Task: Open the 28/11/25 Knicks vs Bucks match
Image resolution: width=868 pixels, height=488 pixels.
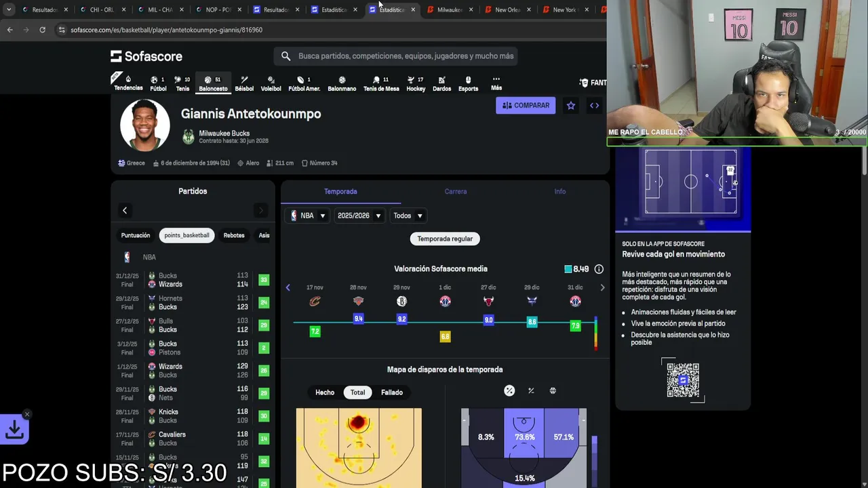Action: [x=193, y=416]
